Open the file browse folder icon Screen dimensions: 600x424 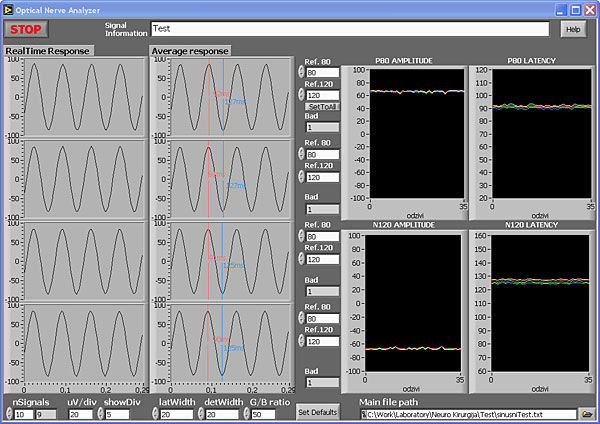coord(587,414)
